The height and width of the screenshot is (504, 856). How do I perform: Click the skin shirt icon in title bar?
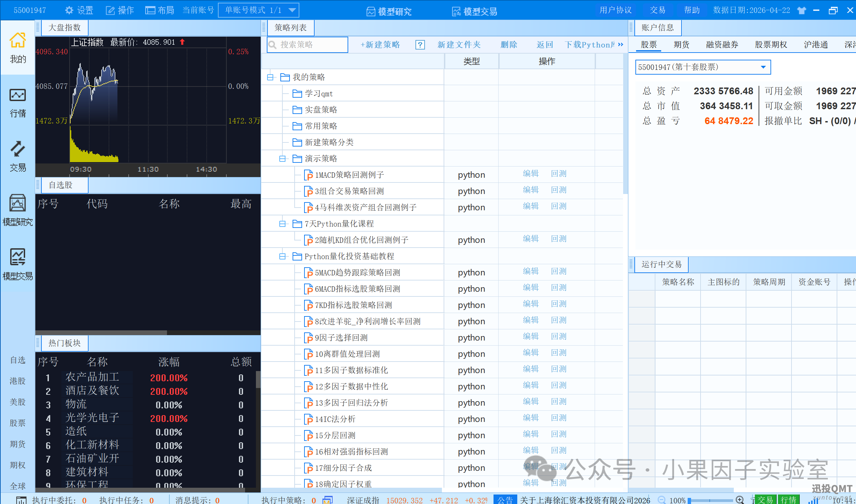(801, 10)
